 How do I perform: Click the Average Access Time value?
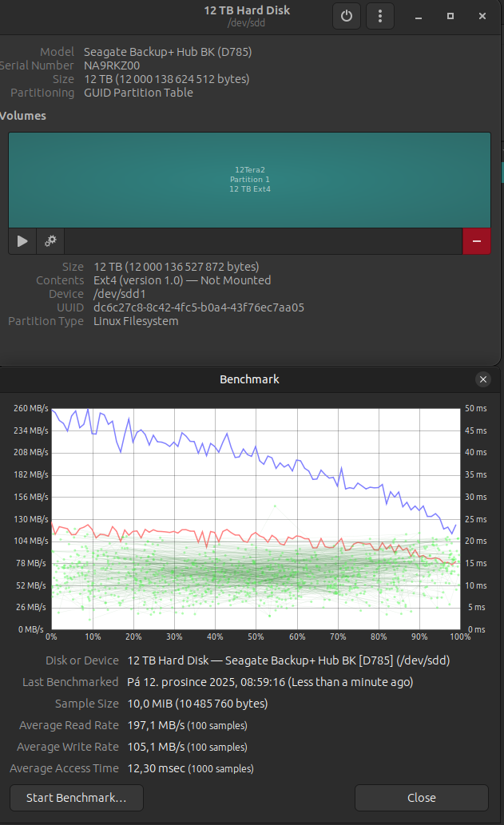pos(156,768)
